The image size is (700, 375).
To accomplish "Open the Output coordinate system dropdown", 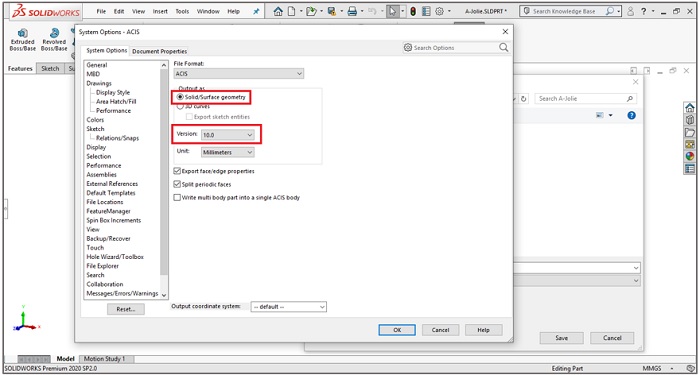I will pos(288,307).
